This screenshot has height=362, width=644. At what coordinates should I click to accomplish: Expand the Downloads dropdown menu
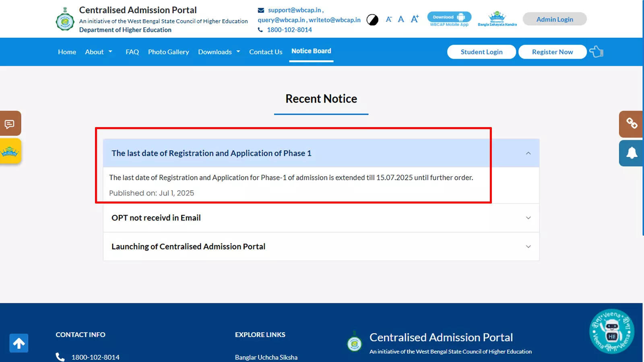tap(219, 52)
